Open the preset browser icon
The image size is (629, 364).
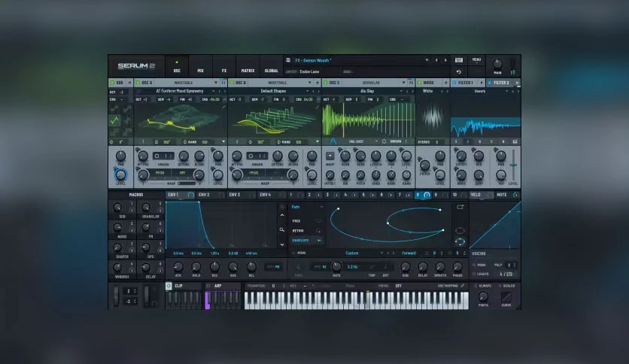(x=459, y=60)
